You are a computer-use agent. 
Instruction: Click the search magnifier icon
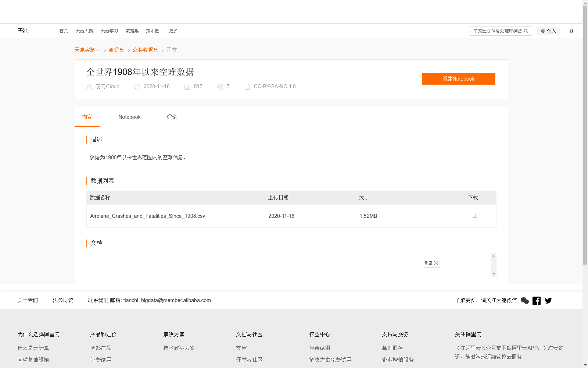(x=526, y=31)
